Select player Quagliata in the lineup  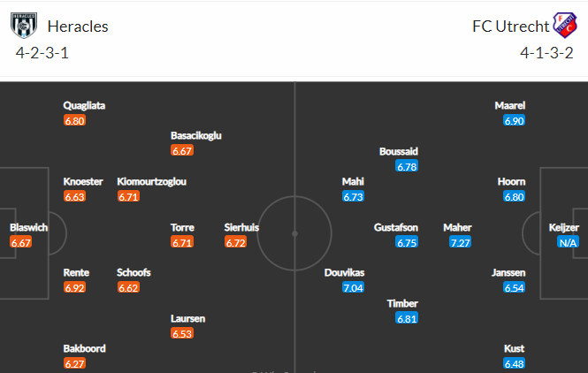pyautogui.click(x=84, y=106)
